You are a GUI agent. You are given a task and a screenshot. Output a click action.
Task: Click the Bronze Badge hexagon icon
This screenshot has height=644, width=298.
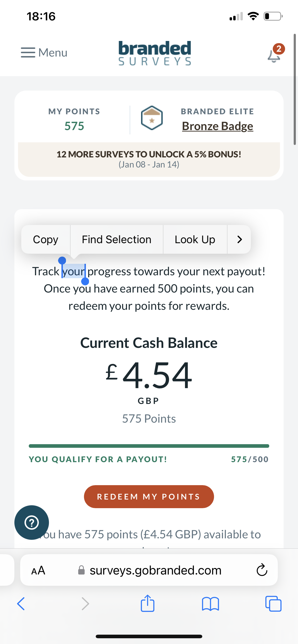coord(152,118)
